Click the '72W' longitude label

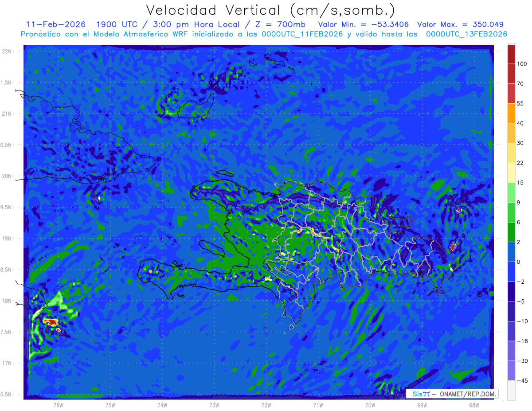coord(266,405)
